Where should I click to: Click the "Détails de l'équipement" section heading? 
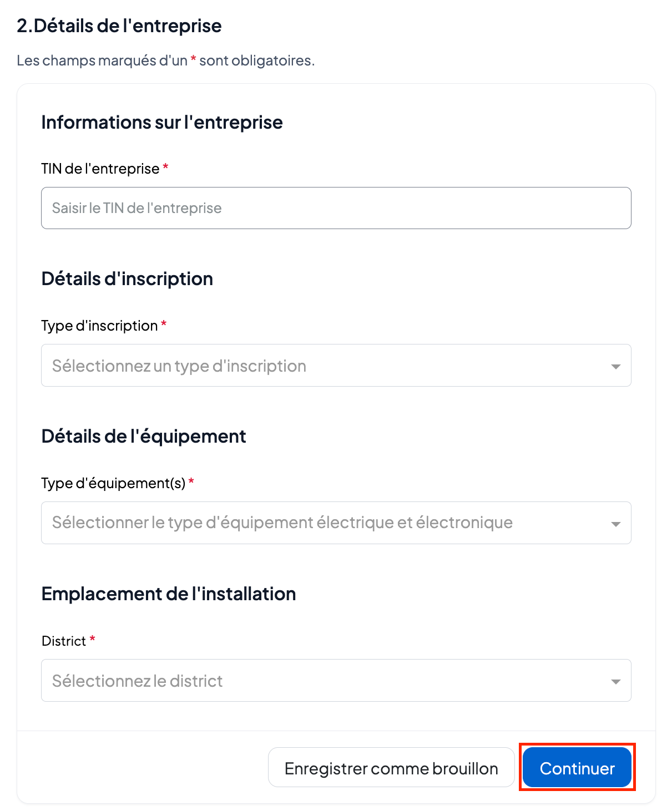(144, 436)
